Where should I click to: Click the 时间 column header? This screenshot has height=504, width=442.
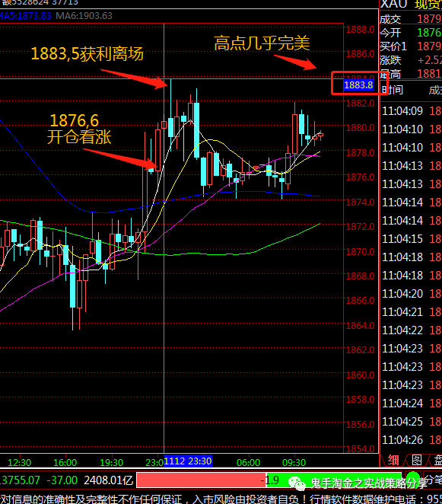click(393, 90)
